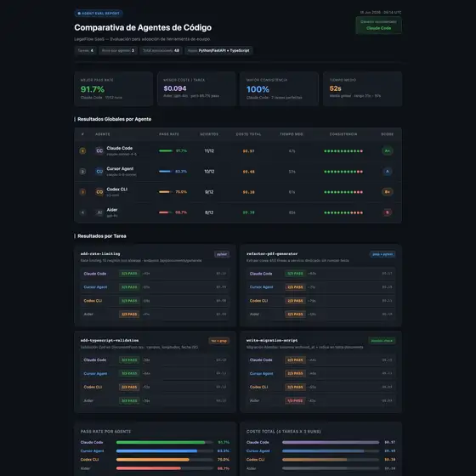
Task: Click Codex CLI consistency dots in results table
Action: [343, 192]
